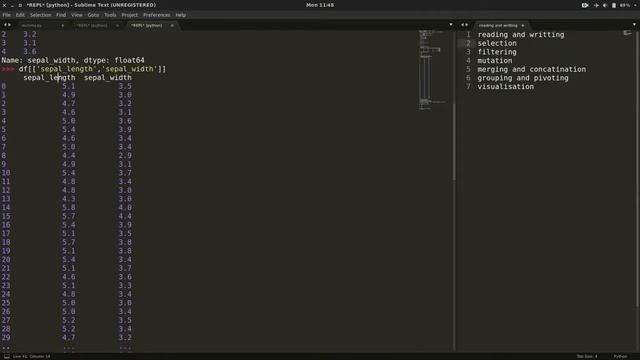Click line 'selection' in right pane
Image resolution: width=640 pixels, height=360 pixels.
[x=497, y=43]
